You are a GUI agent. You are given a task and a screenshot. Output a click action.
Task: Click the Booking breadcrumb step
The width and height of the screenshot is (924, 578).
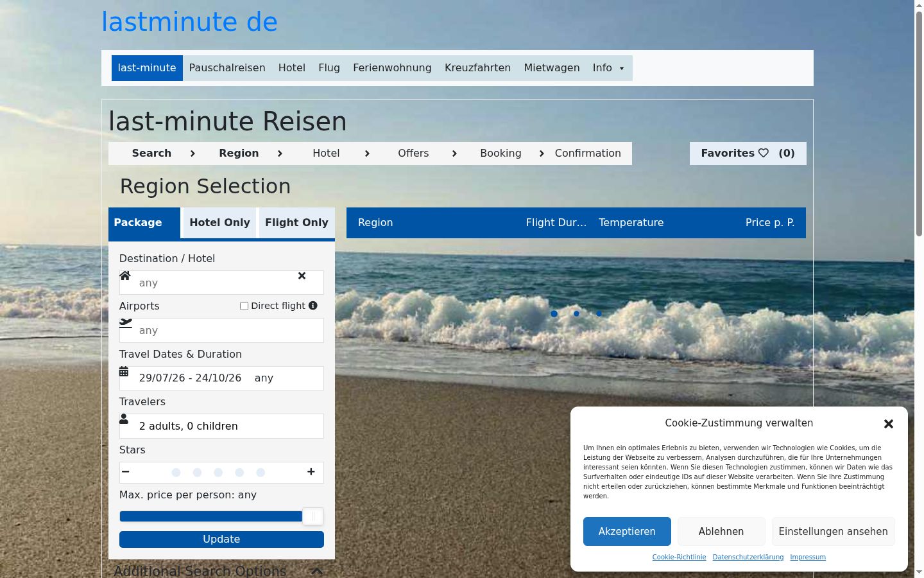tap(501, 153)
